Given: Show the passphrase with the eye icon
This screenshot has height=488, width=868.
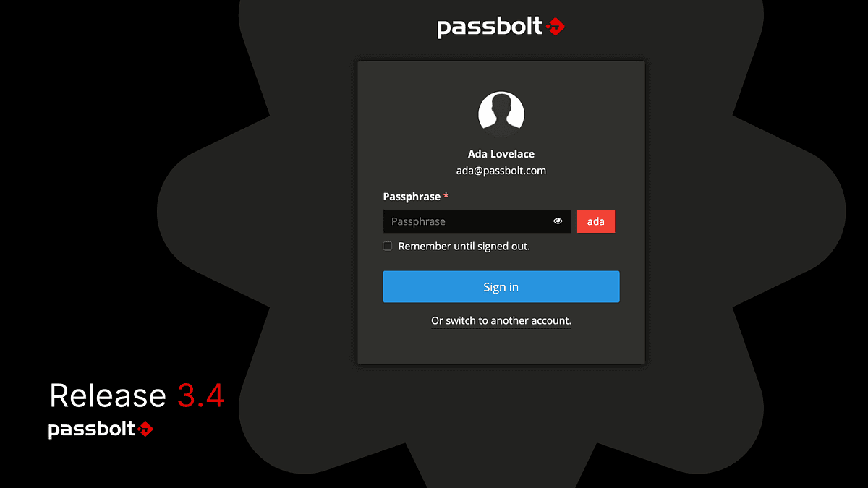Looking at the screenshot, I should coord(558,221).
